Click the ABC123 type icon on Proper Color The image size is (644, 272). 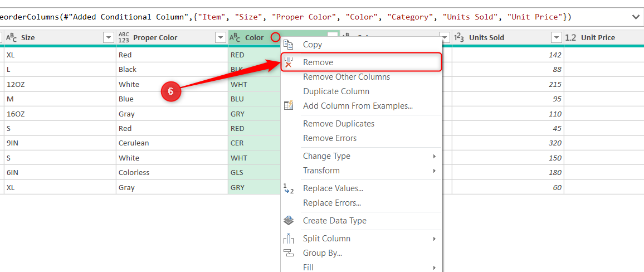[124, 37]
